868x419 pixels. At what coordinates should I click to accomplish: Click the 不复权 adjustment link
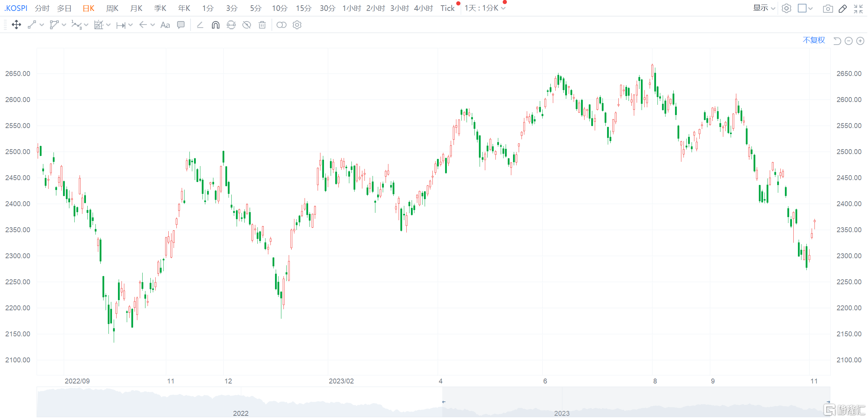pyautogui.click(x=814, y=40)
